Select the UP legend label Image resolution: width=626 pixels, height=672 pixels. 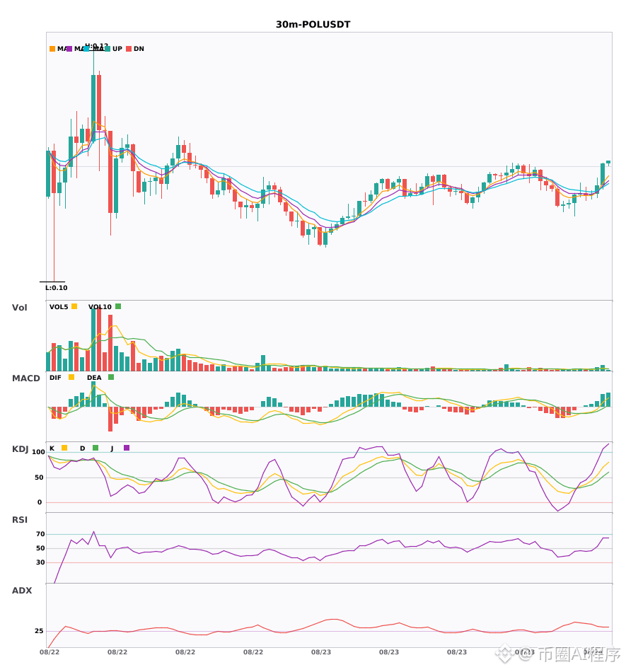[x=117, y=49]
